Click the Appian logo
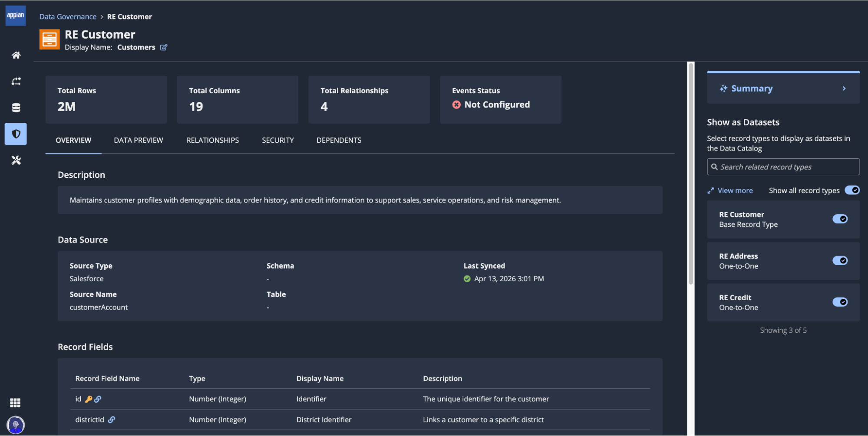868x436 pixels. pyautogui.click(x=16, y=15)
